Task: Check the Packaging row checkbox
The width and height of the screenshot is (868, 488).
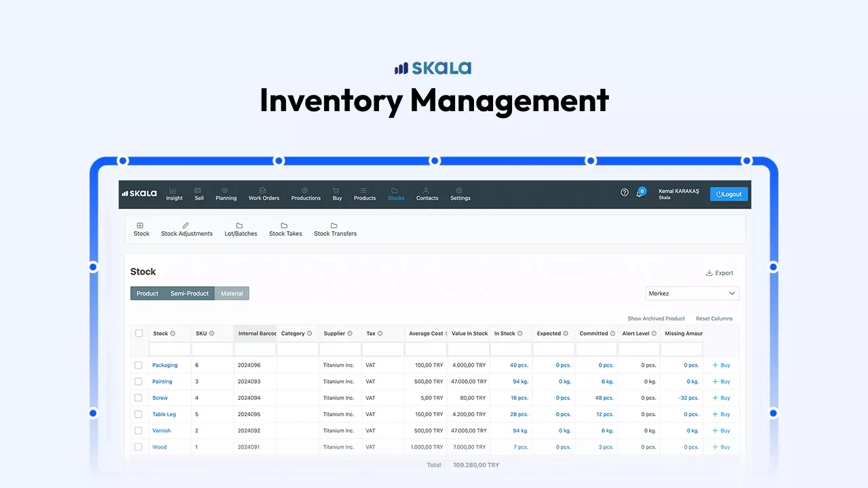Action: pyautogui.click(x=138, y=365)
